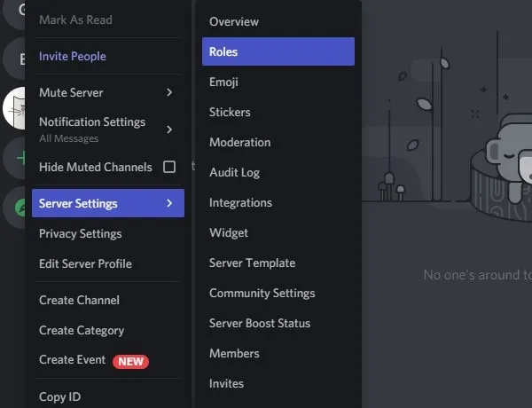Open the white cat server icon
Viewport: 532px width, 408px height.
point(14,108)
